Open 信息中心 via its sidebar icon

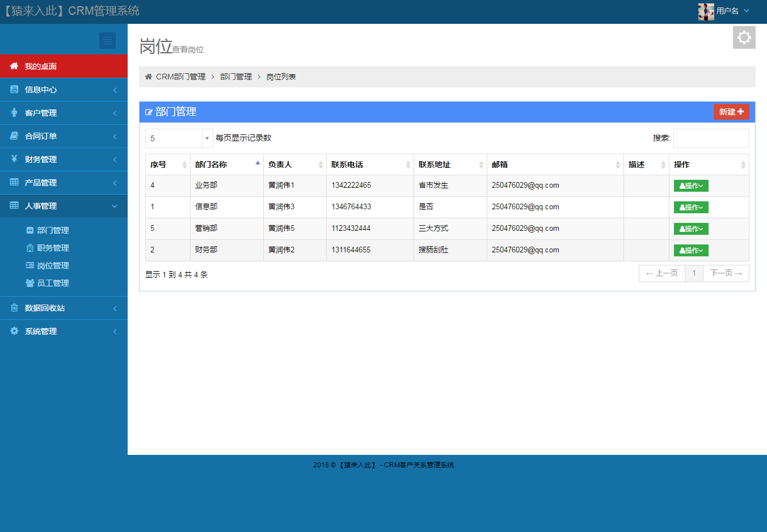14,89
